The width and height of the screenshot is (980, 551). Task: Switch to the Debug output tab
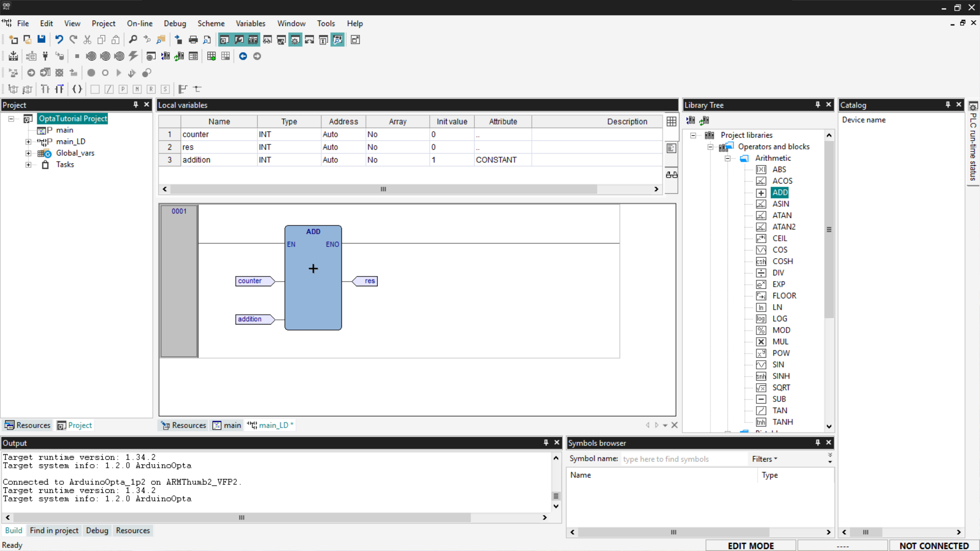(x=97, y=531)
